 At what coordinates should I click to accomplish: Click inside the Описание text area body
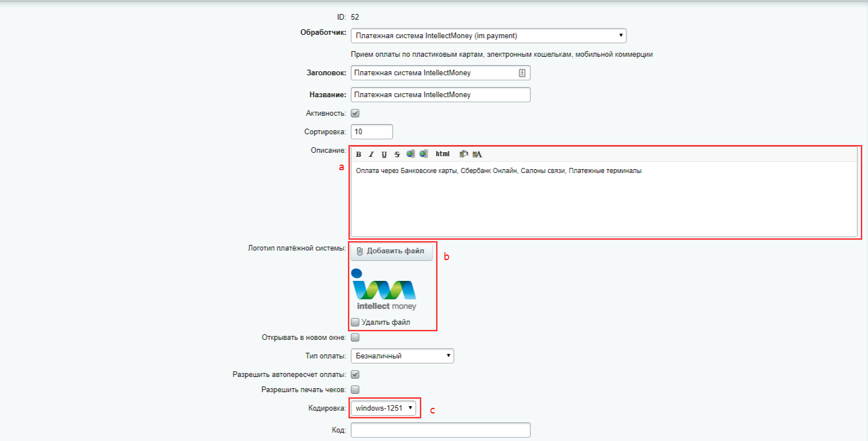click(604, 199)
